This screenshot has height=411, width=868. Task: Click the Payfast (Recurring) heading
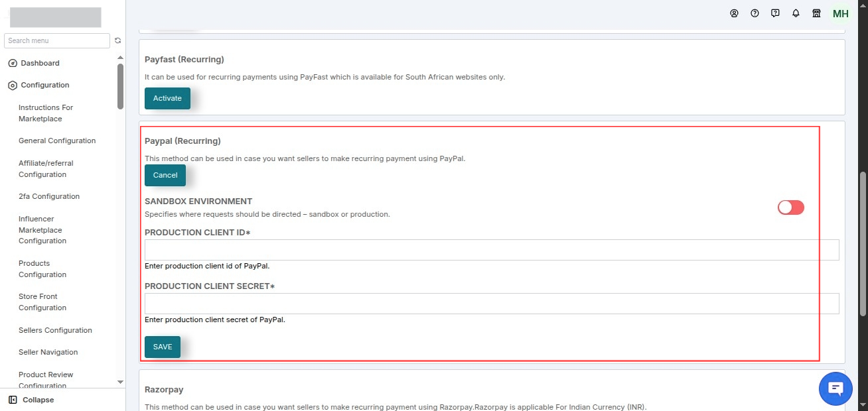click(x=184, y=60)
